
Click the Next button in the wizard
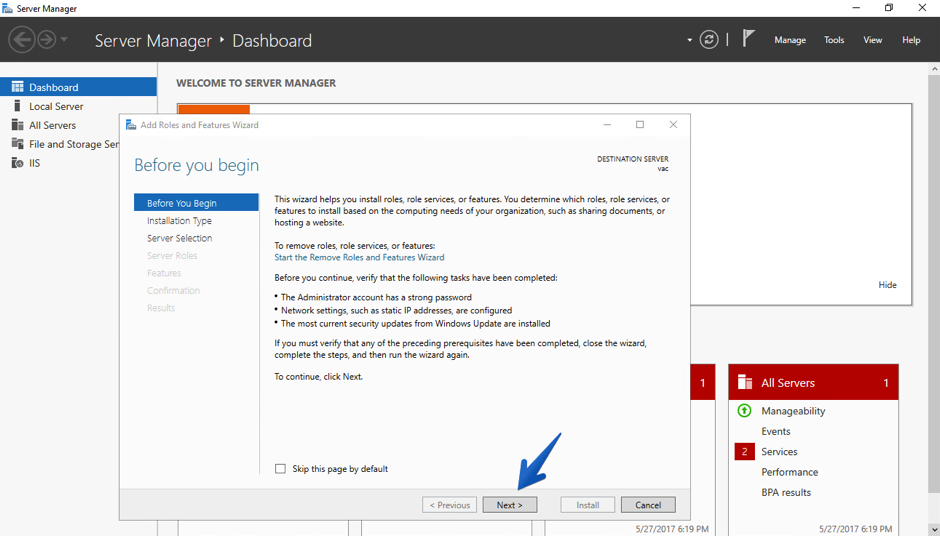(x=510, y=505)
